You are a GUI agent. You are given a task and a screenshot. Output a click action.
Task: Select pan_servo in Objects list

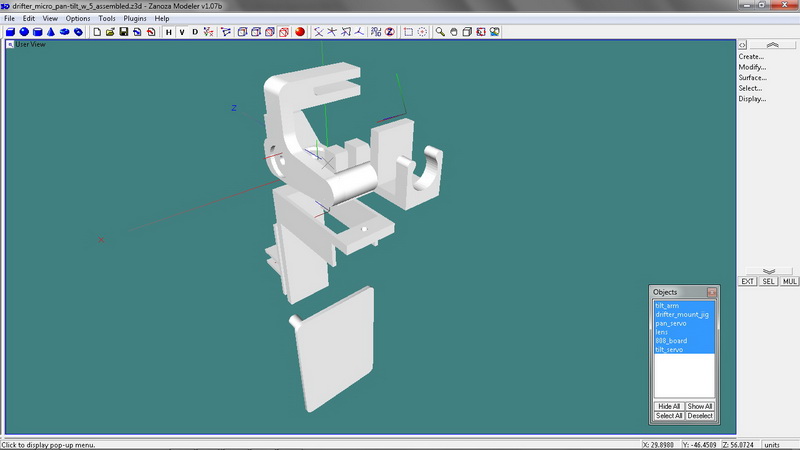pyautogui.click(x=684, y=323)
